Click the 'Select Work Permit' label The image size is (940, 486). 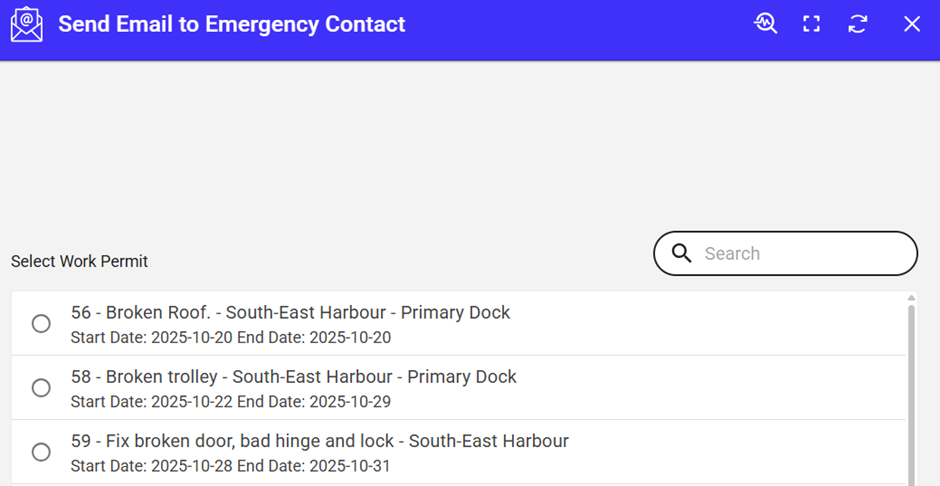pos(79,261)
